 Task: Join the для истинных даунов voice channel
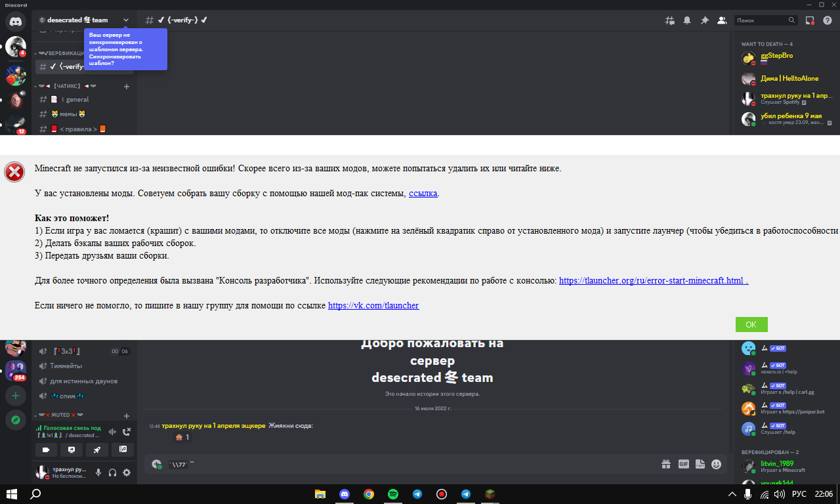click(85, 381)
